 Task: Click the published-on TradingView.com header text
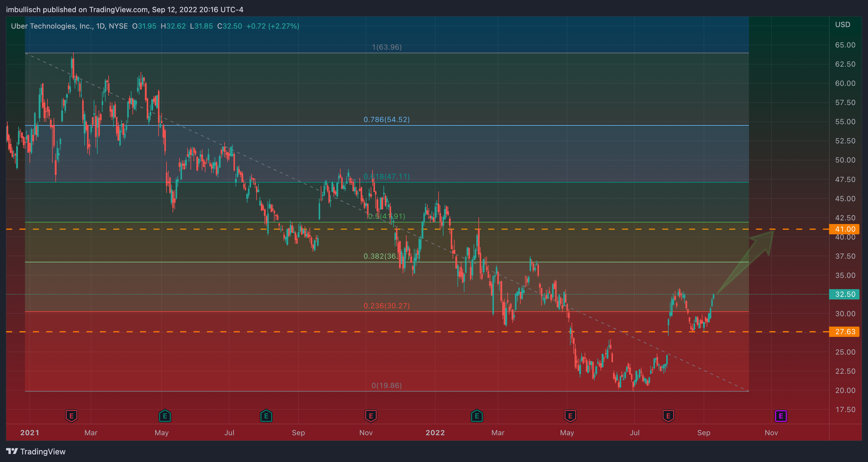(x=125, y=9)
